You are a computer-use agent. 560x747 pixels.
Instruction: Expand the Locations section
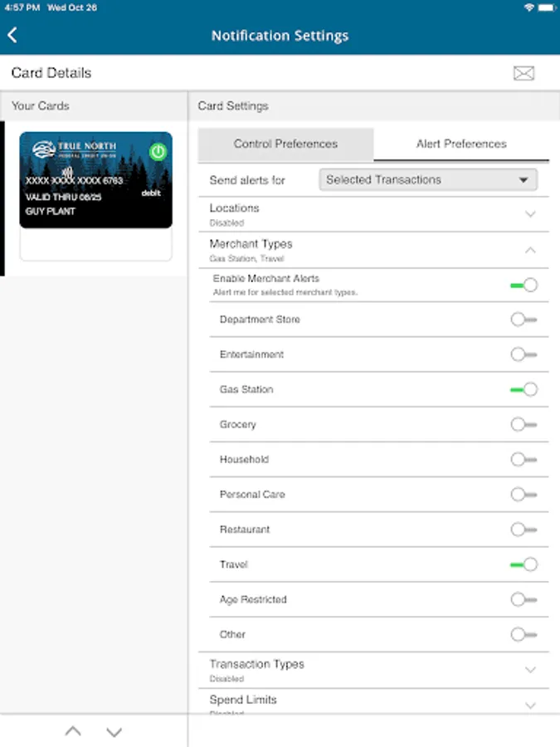click(x=531, y=214)
